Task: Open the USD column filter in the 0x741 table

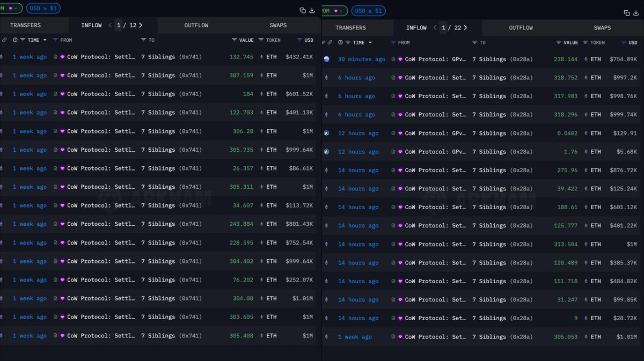Action: (x=299, y=40)
